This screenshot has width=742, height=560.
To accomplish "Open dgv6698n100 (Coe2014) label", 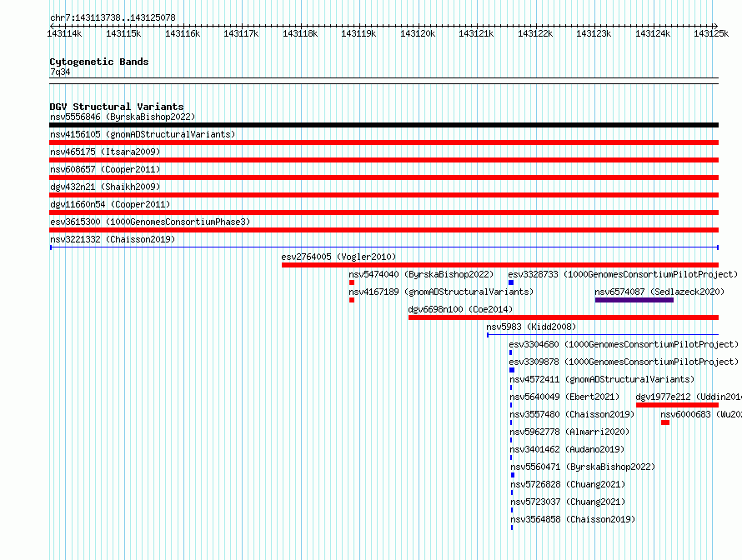I will [x=460, y=309].
